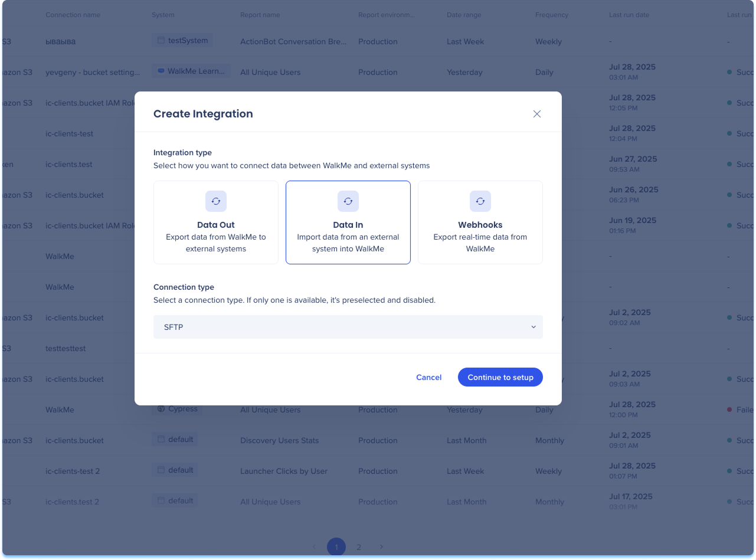756x560 pixels.
Task: Click Jun 19, 2025 last run date
Action: (x=633, y=221)
